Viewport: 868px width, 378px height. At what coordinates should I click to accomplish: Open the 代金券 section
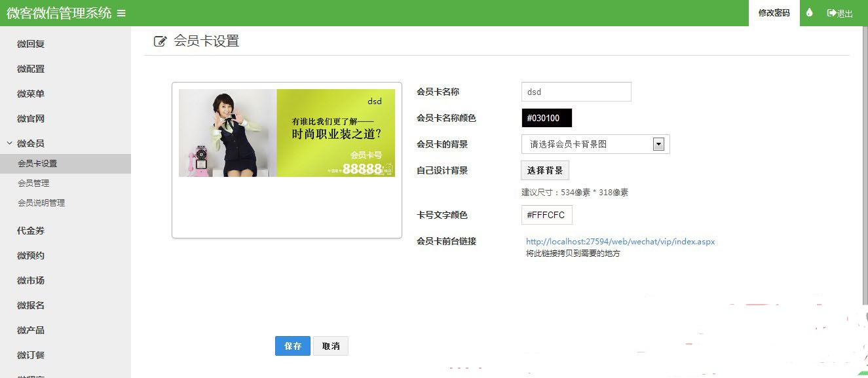[30, 231]
